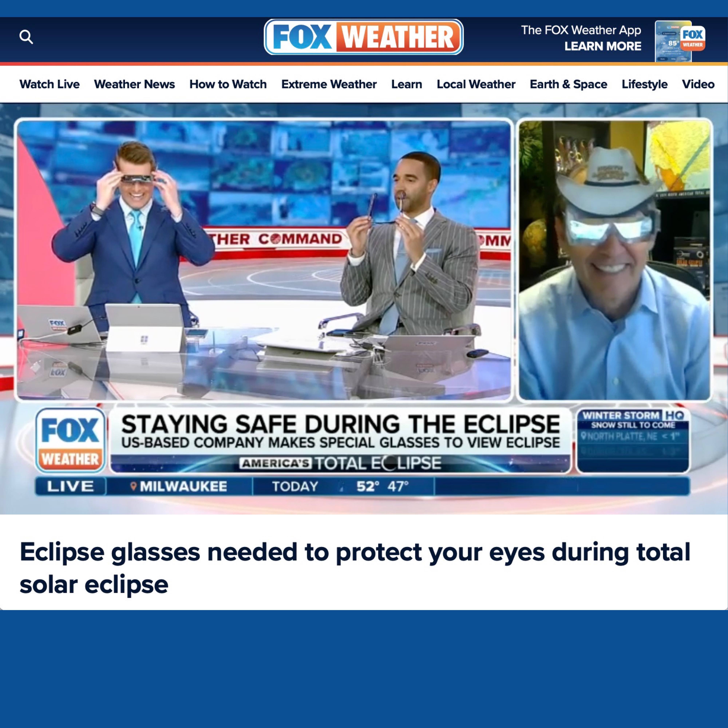Select Video in the navigation bar

click(x=698, y=84)
